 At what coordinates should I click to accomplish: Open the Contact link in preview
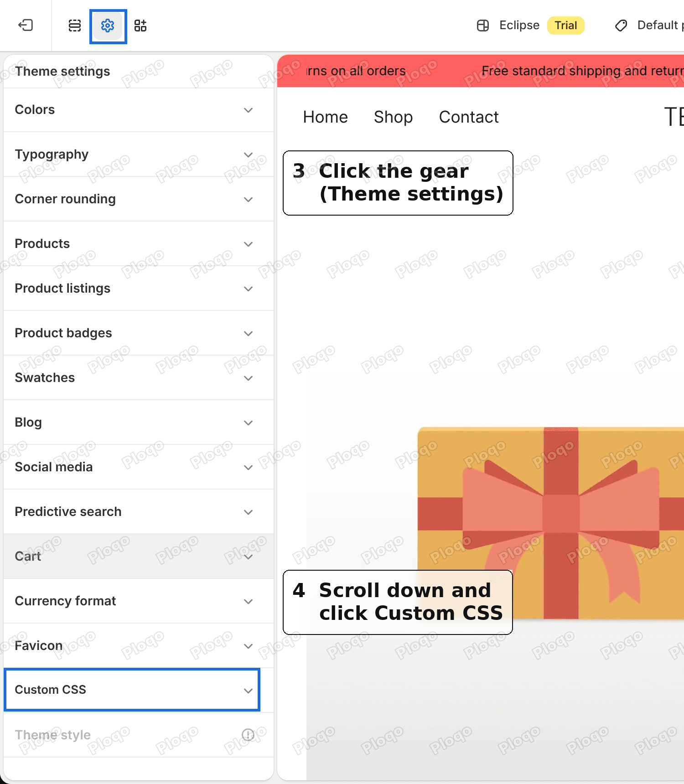(469, 117)
